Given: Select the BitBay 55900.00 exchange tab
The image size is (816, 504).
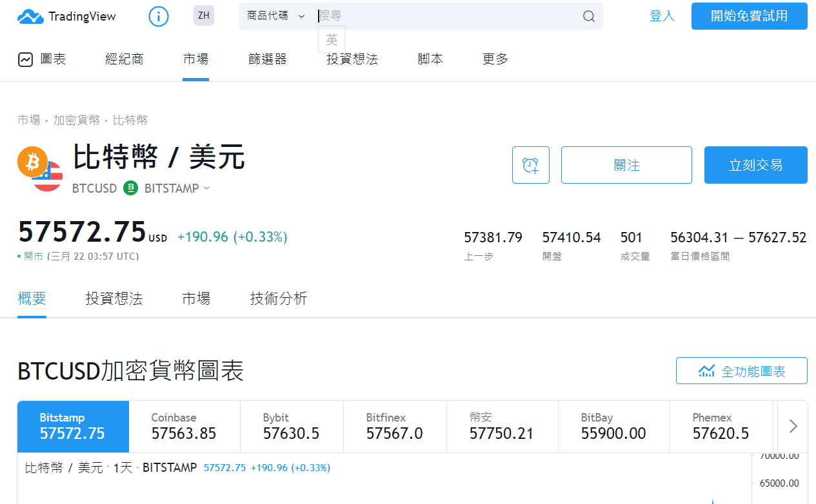Looking at the screenshot, I should point(613,427).
